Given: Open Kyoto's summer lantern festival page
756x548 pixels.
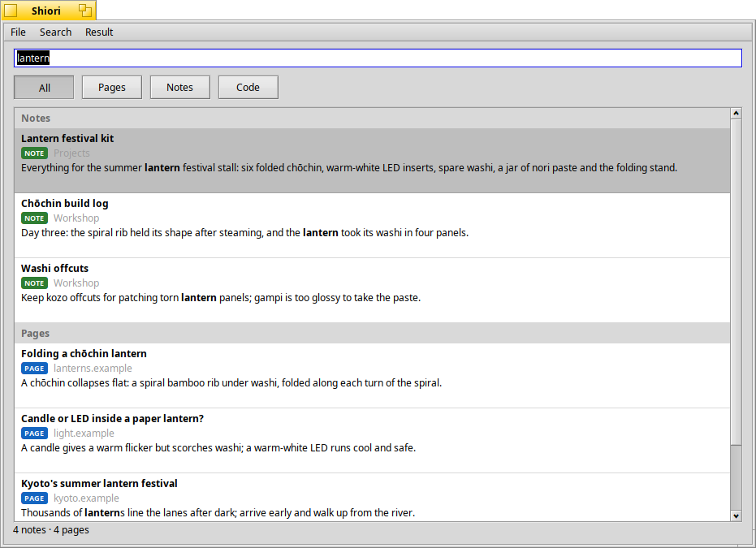Looking at the screenshot, I should coord(372,498).
